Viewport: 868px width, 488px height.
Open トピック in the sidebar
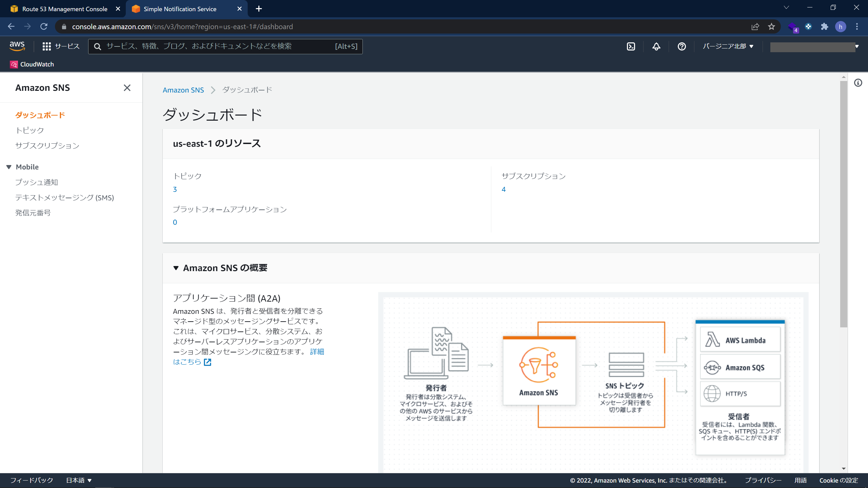[x=30, y=130]
